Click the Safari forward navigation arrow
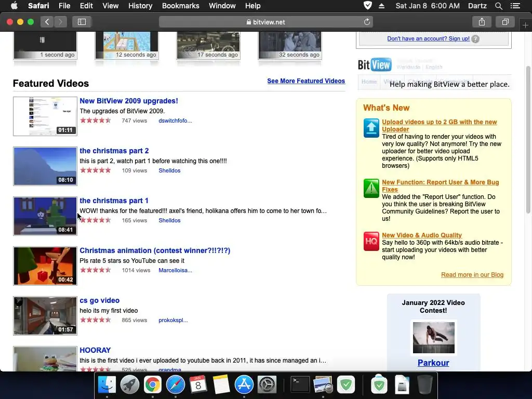Image resolution: width=532 pixels, height=399 pixels. point(60,22)
